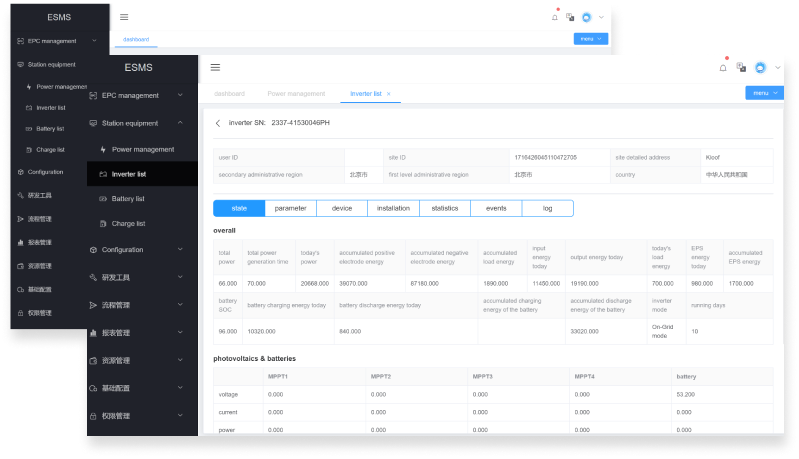The width and height of the screenshot is (799, 459).
Task: Click Battery list icon in back sidebar
Action: click(29, 129)
